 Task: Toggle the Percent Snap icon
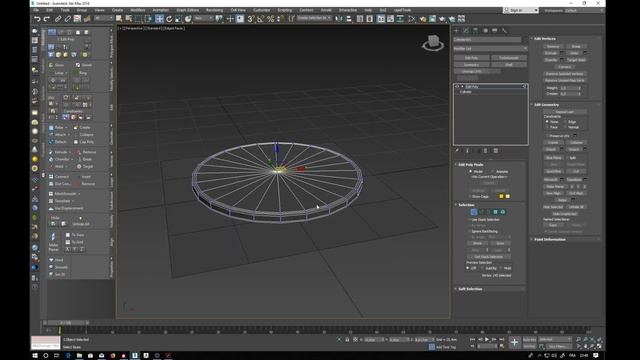click(270, 19)
